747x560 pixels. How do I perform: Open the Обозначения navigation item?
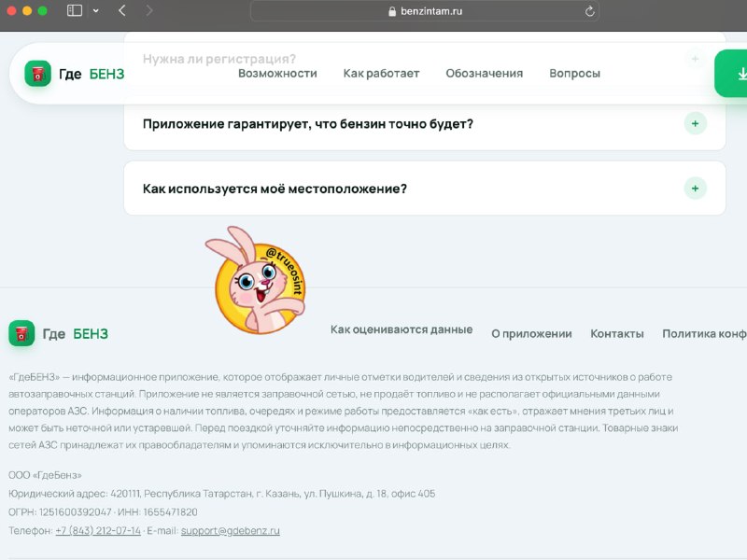(x=484, y=74)
